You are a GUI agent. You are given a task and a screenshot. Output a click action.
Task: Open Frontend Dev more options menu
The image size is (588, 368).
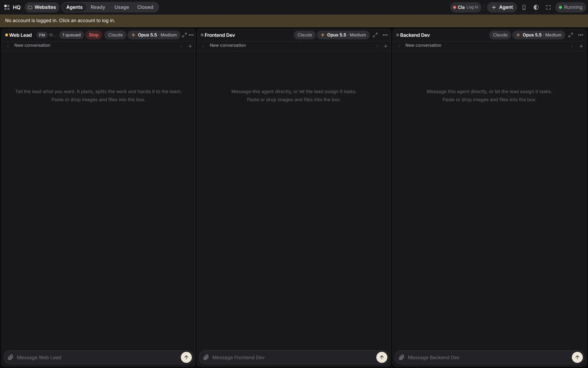click(x=385, y=35)
